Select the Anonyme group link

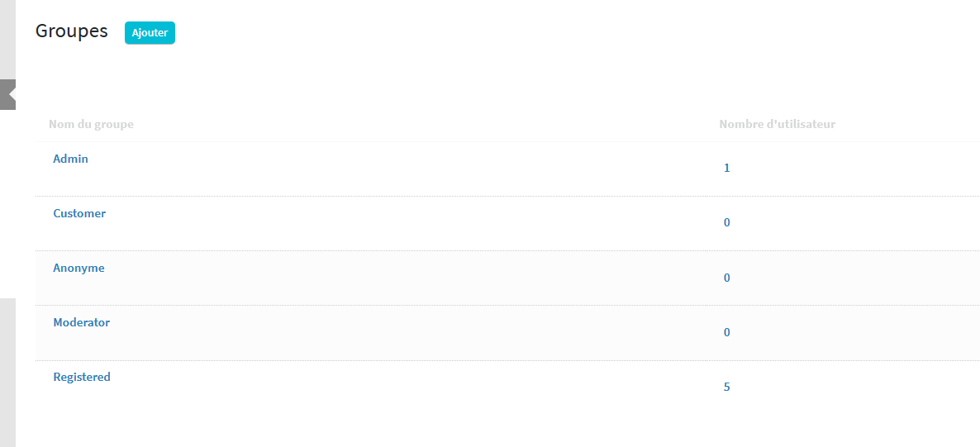click(78, 269)
